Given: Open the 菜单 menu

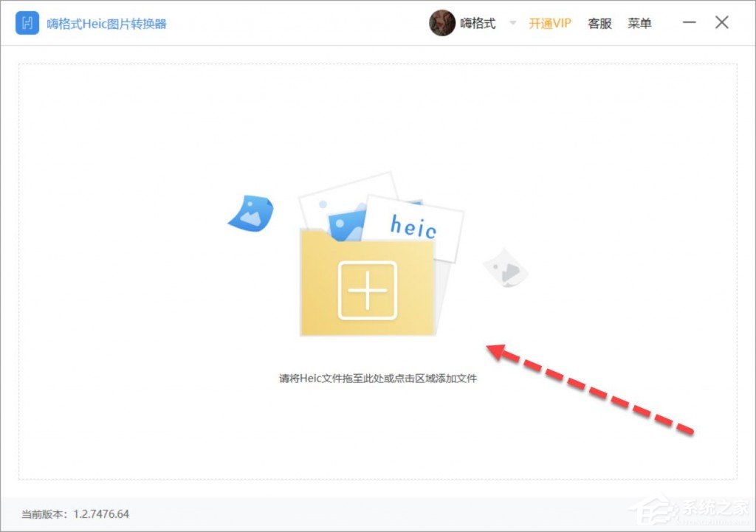Looking at the screenshot, I should click(639, 23).
